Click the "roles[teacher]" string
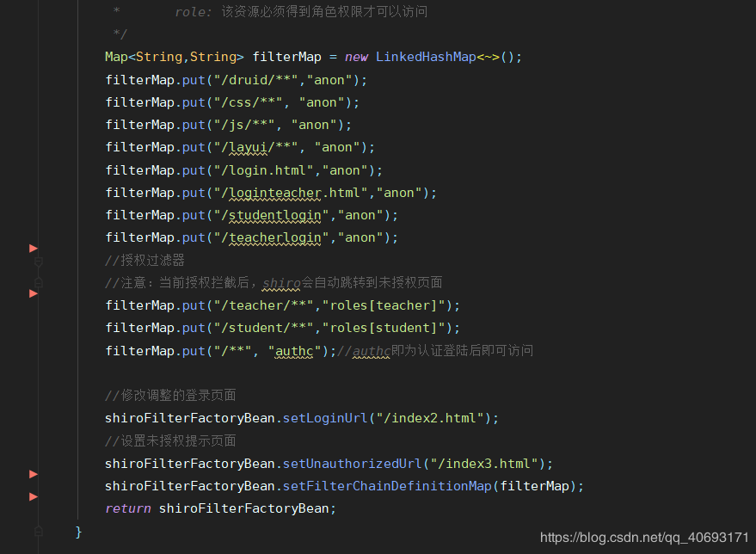The height and width of the screenshot is (554, 756). pos(384,305)
